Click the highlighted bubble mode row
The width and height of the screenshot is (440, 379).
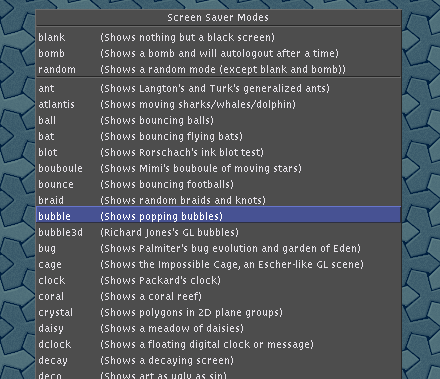pyautogui.click(x=218, y=215)
